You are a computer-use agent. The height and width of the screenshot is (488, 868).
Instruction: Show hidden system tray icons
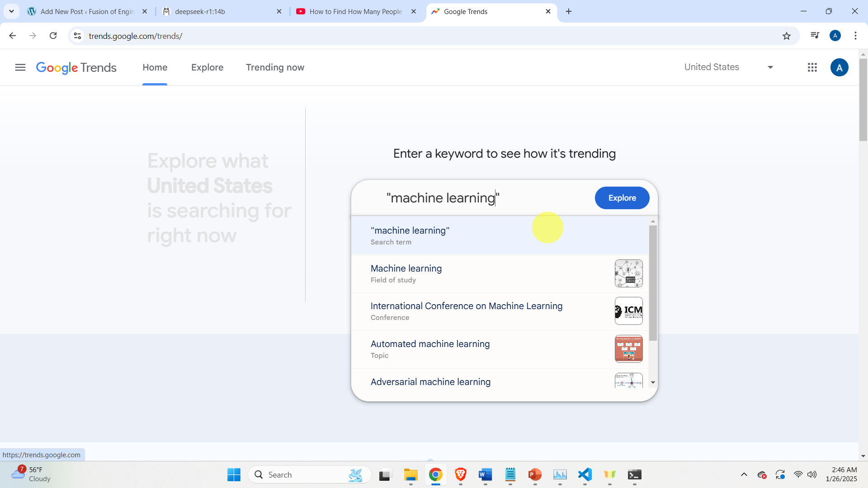coord(744,474)
